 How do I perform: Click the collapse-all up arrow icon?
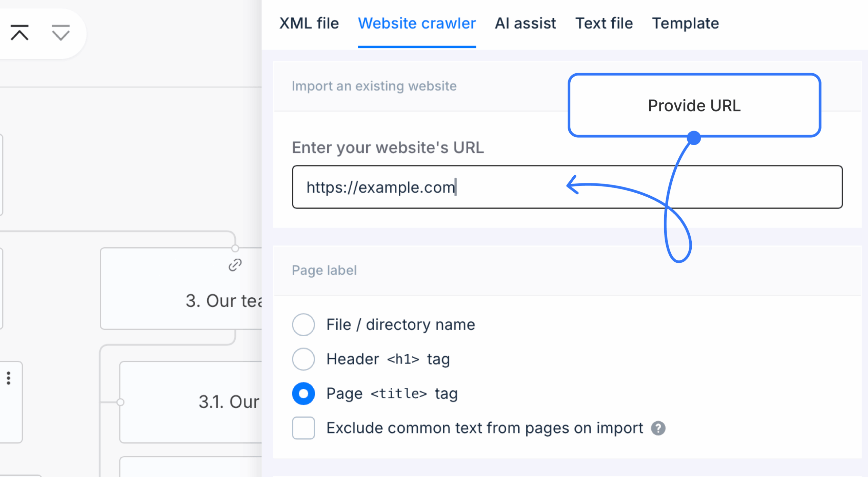point(20,33)
